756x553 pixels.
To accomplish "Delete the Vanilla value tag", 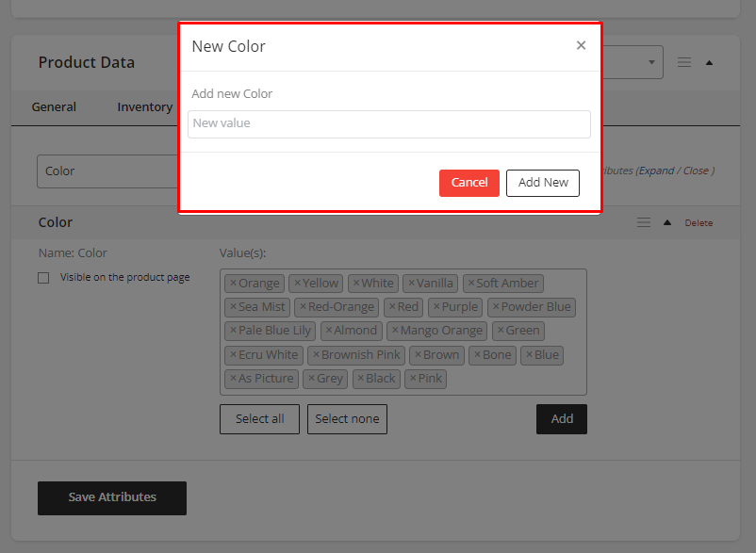I will [x=411, y=284].
